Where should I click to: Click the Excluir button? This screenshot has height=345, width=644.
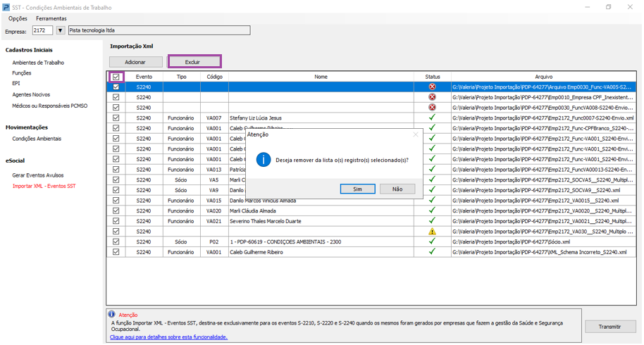coord(192,62)
